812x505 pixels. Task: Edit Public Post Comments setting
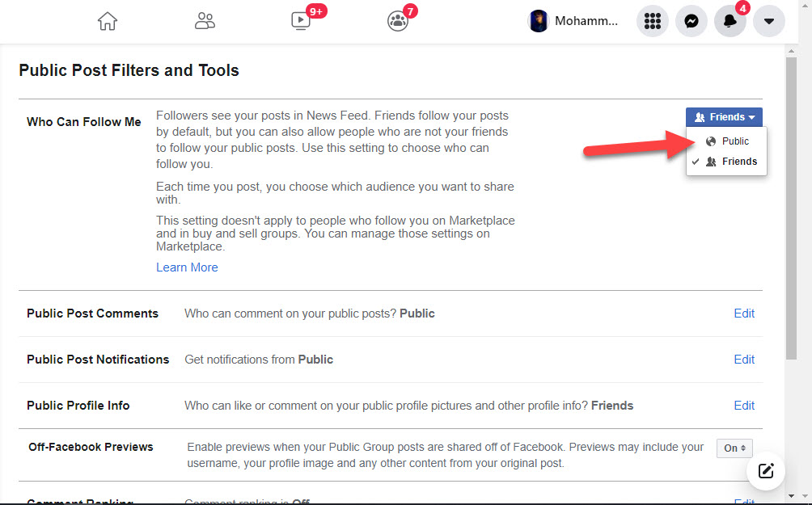[744, 314]
